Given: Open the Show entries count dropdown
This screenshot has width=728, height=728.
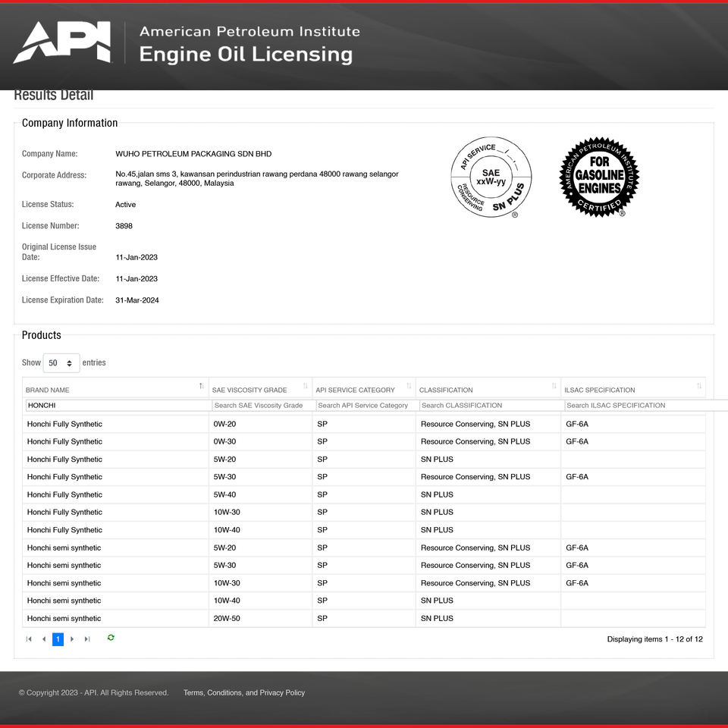Looking at the screenshot, I should coord(61,363).
